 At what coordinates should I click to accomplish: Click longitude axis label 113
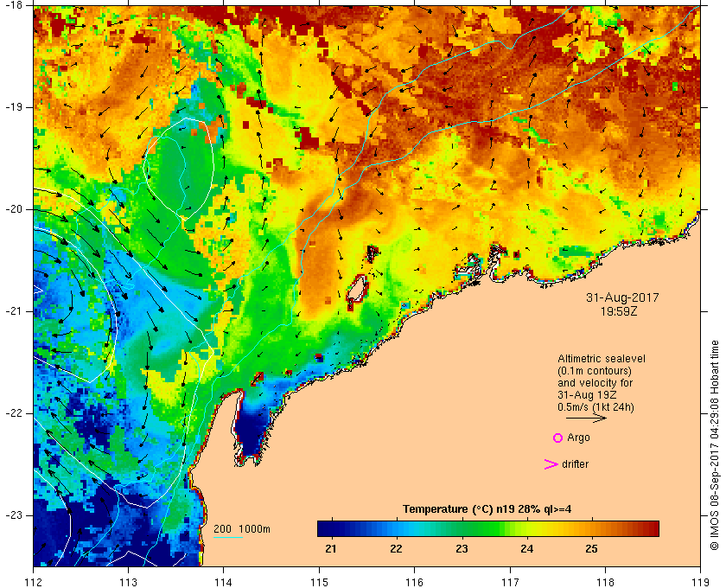[128, 582]
